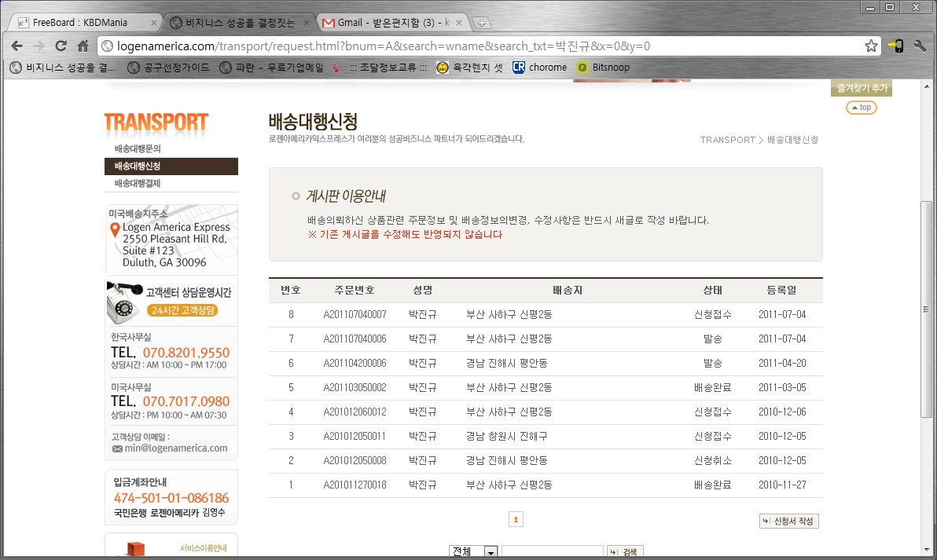This screenshot has width=937, height=560.
Task: Open the 배송대행결제 sidebar menu
Action: [138, 183]
